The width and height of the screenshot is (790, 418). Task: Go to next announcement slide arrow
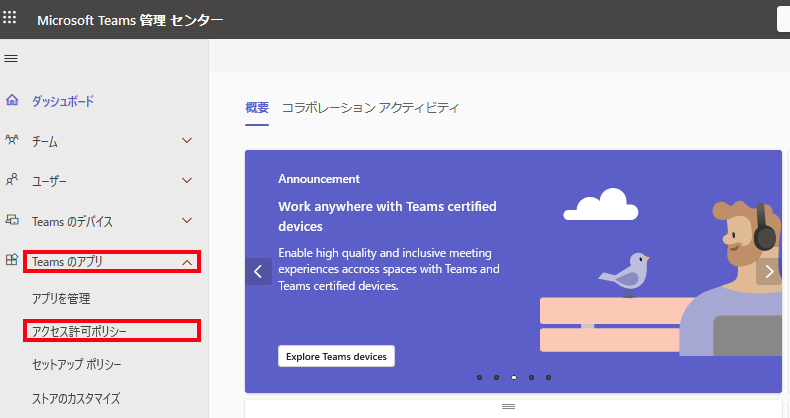point(769,271)
